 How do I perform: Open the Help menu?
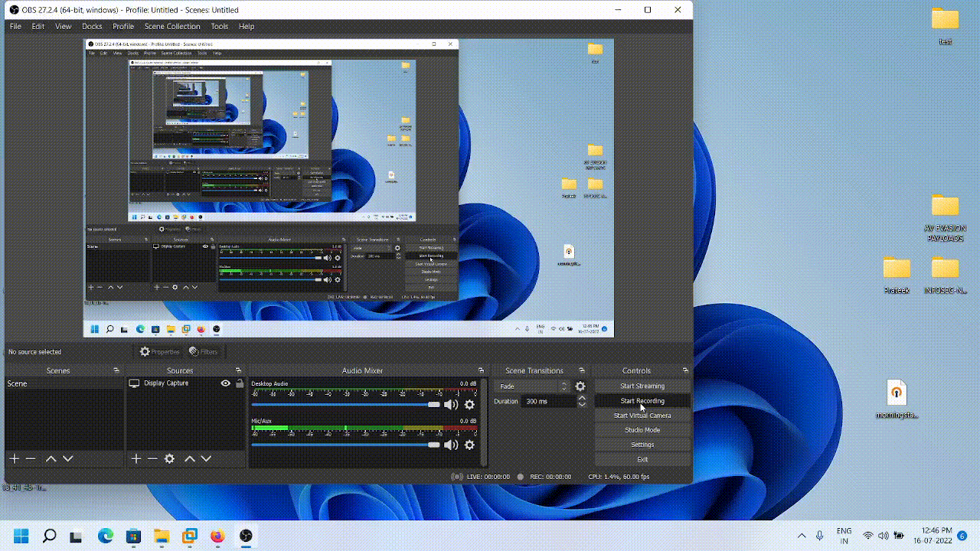coord(247,26)
